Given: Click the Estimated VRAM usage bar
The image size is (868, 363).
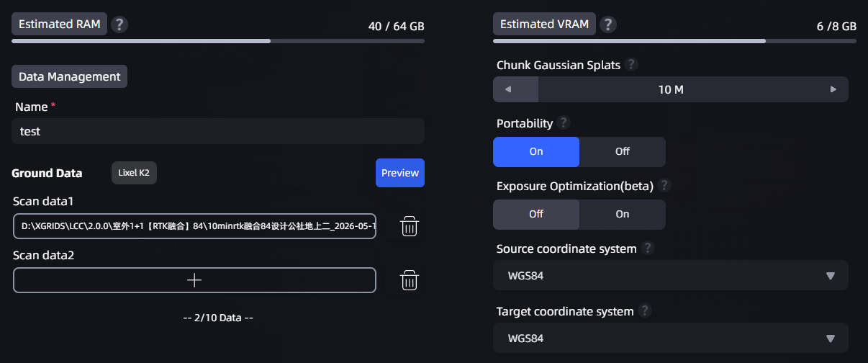Looking at the screenshot, I should coord(674,41).
